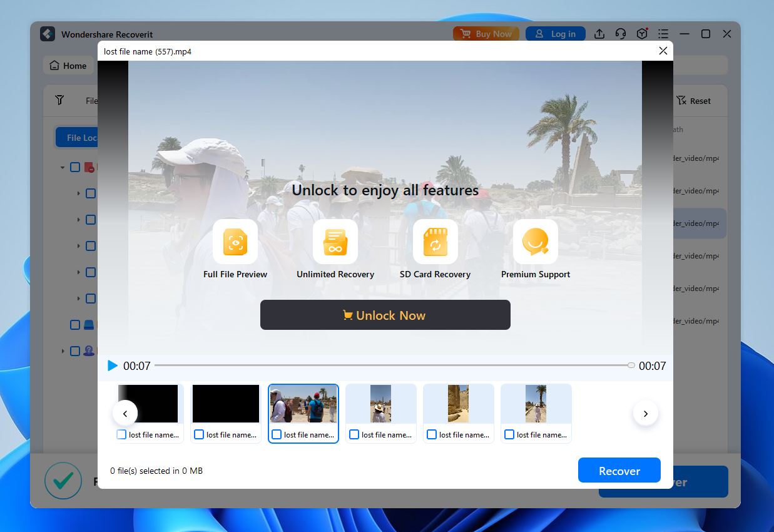Click the playback slider handle at the end

(x=631, y=365)
